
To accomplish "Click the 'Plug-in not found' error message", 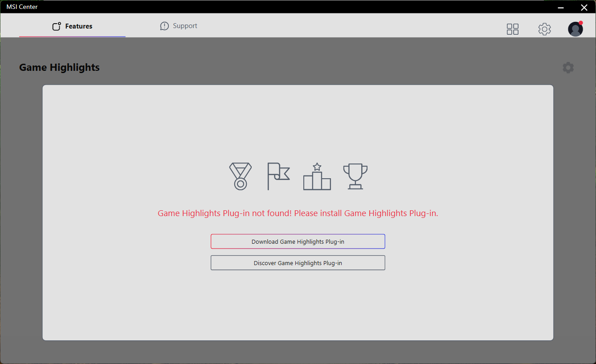I will tap(298, 213).
